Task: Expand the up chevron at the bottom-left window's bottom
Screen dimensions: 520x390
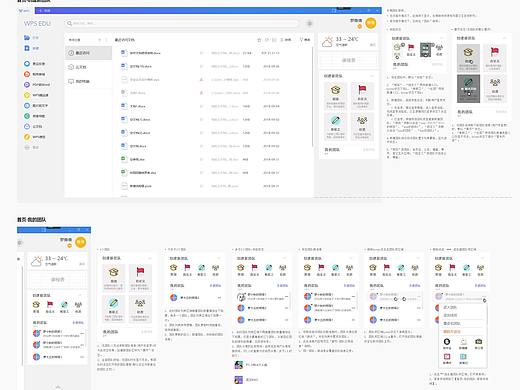Action: (x=58, y=387)
